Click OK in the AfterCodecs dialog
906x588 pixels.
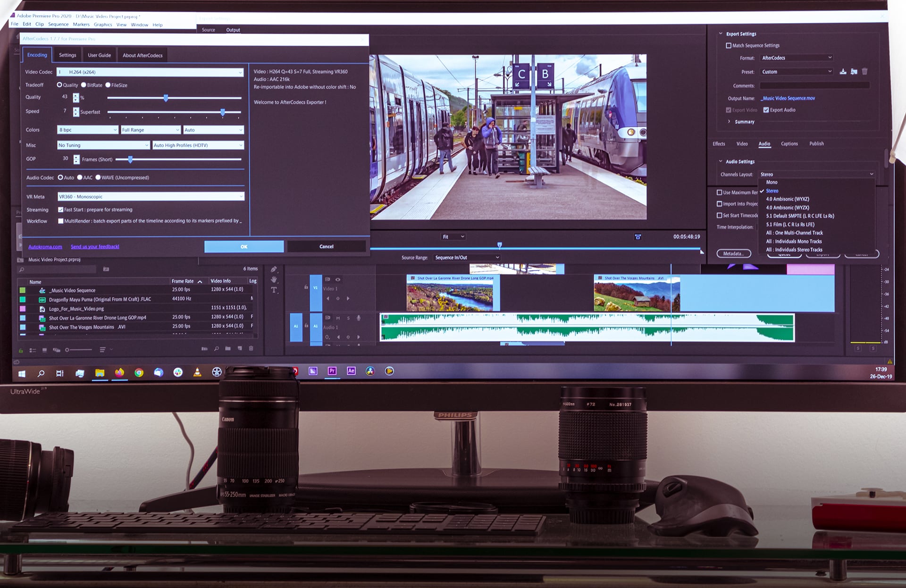pos(244,246)
